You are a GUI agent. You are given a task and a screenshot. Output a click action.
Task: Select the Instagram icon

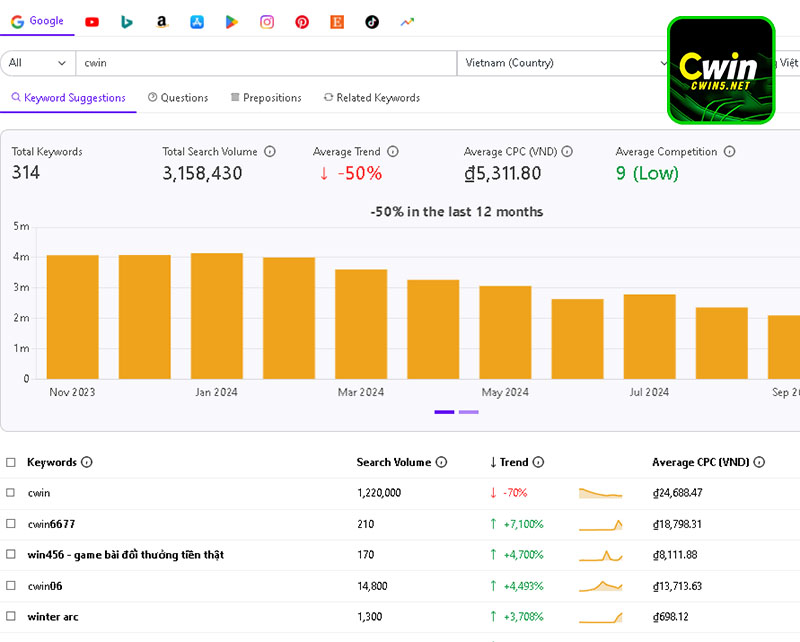click(267, 22)
